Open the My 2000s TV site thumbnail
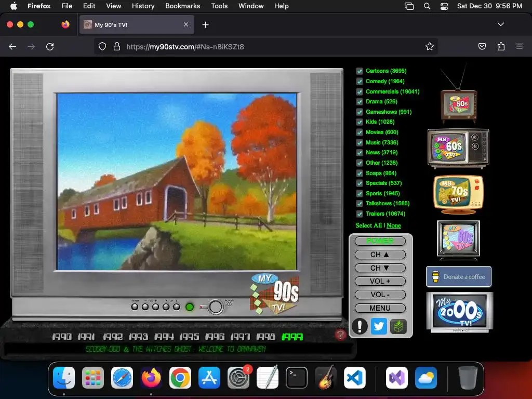Viewport: 532px width, 399px height. [460, 312]
